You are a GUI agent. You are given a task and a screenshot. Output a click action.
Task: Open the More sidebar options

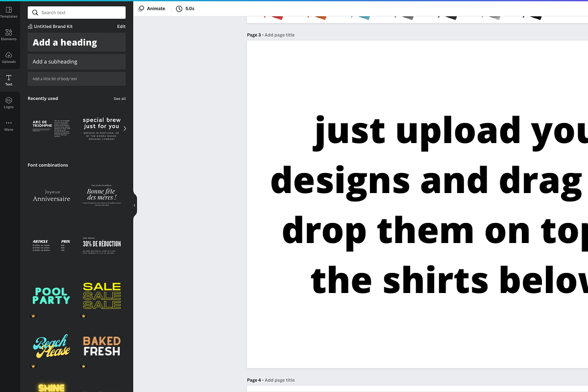pos(9,125)
